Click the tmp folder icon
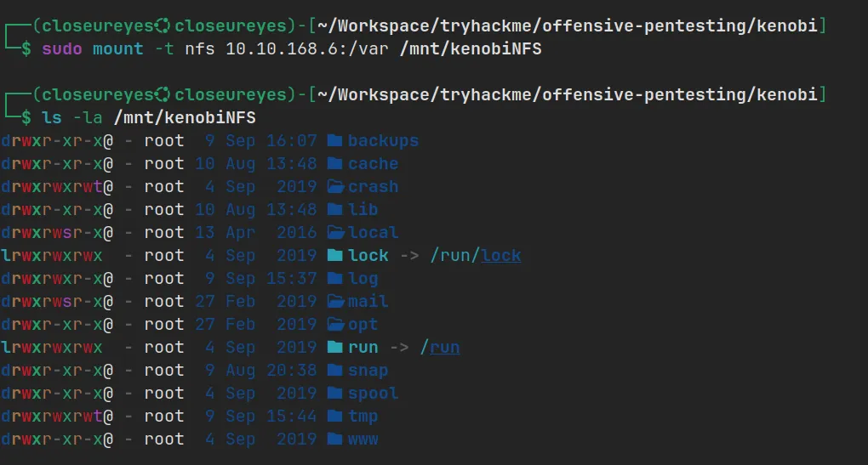The width and height of the screenshot is (868, 465). [334, 417]
